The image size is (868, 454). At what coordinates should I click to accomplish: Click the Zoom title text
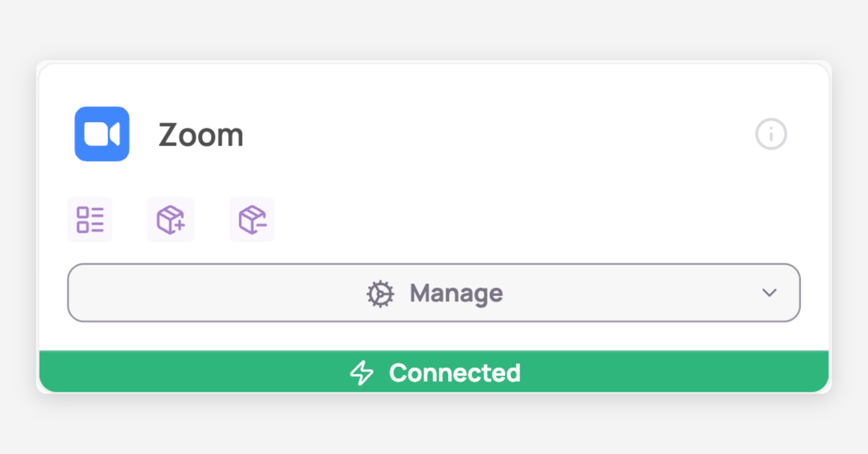[x=201, y=135]
